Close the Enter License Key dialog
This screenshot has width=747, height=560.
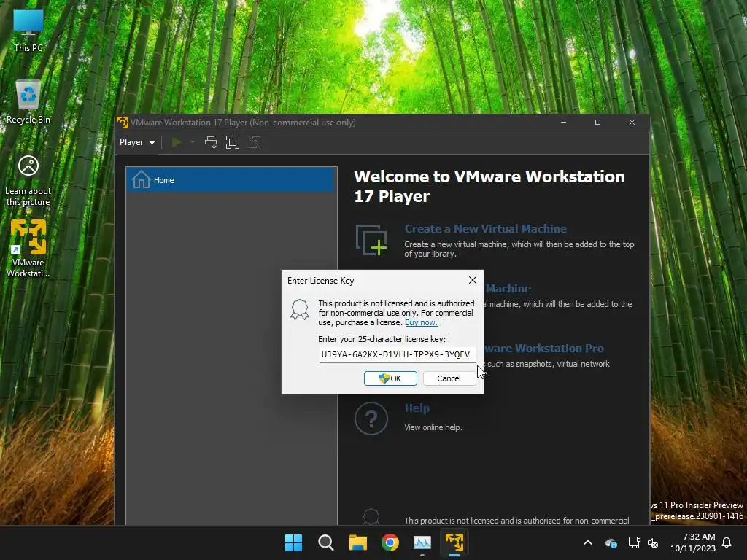point(472,280)
